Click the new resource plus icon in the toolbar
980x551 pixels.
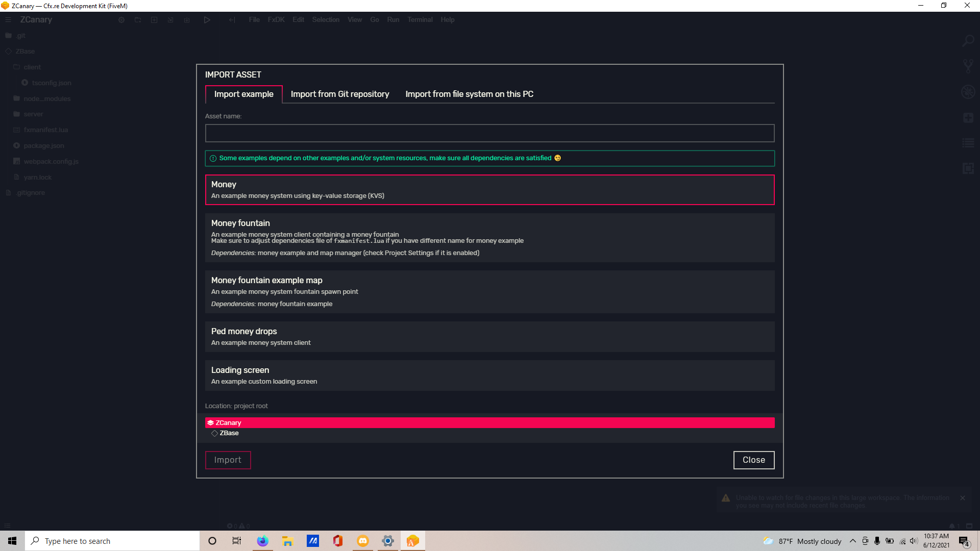pos(154,19)
